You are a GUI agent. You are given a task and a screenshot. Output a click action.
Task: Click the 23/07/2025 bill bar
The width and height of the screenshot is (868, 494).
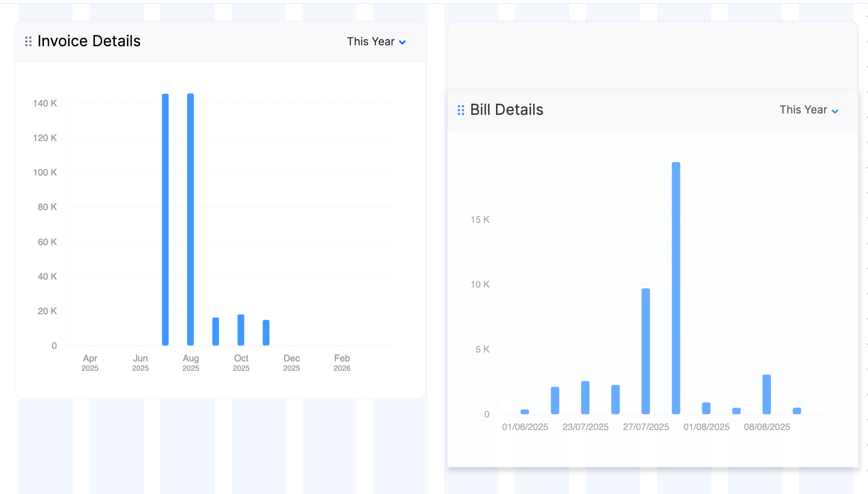pyautogui.click(x=585, y=398)
